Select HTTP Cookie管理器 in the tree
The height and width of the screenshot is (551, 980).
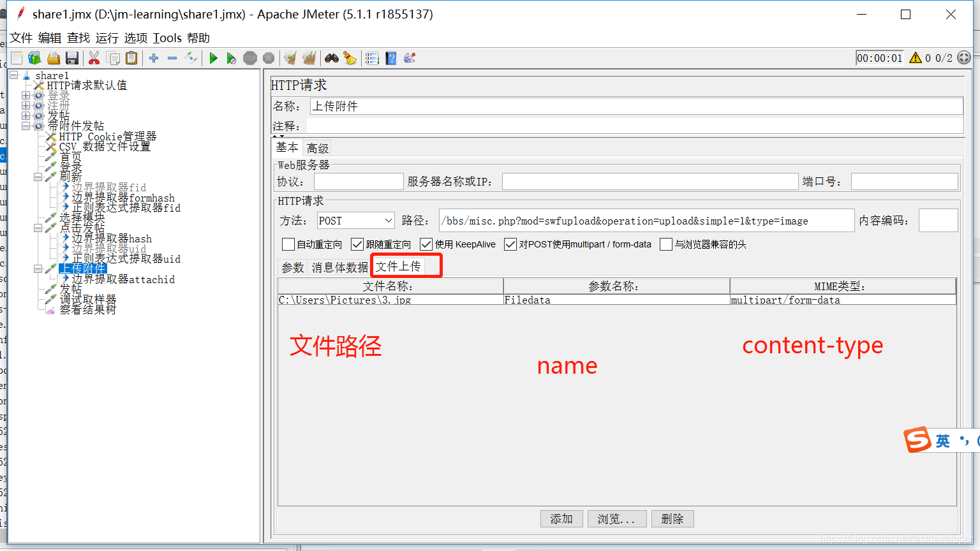point(107,136)
